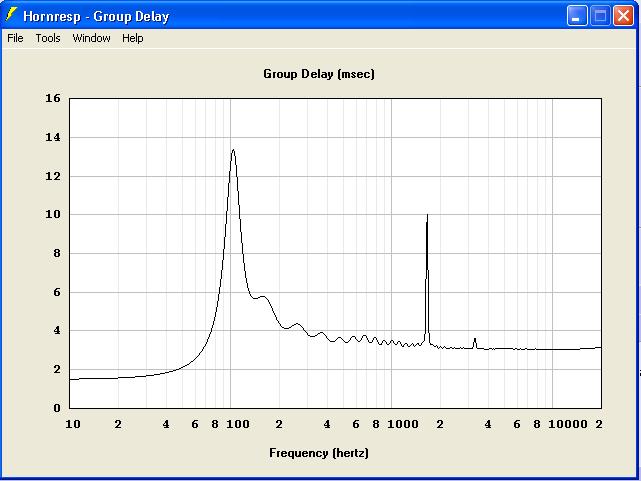Viewport: 641px width, 481px height.
Task: Click the disabled maximize button in title bar
Action: click(600, 16)
